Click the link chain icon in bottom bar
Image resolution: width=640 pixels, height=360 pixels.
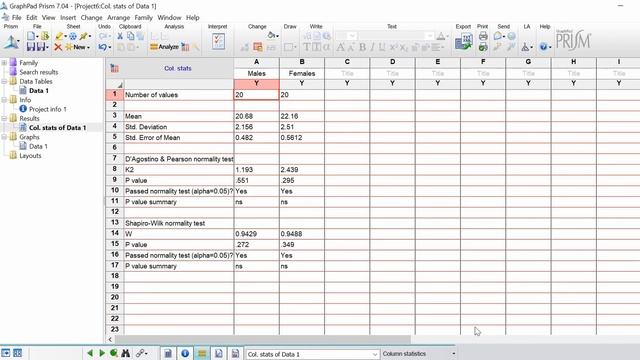coord(140,353)
